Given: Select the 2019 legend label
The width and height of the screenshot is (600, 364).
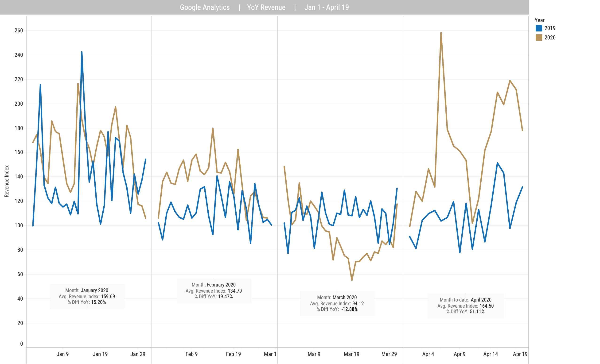Looking at the screenshot, I should tap(550, 28).
